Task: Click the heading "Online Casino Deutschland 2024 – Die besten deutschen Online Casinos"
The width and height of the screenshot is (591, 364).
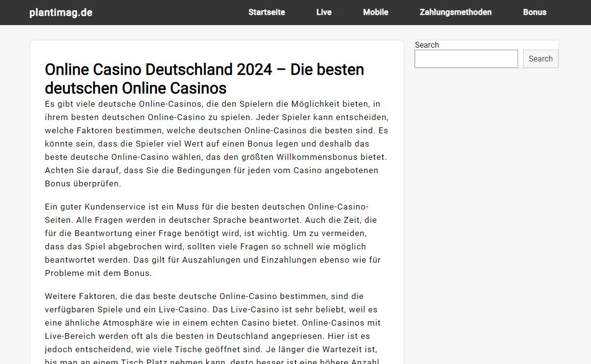Action: 204,79
